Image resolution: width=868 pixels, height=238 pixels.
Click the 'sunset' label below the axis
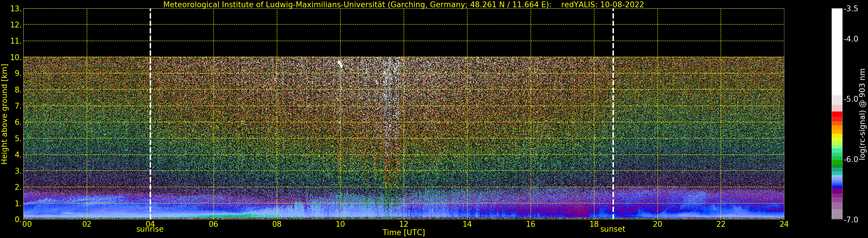point(613,229)
